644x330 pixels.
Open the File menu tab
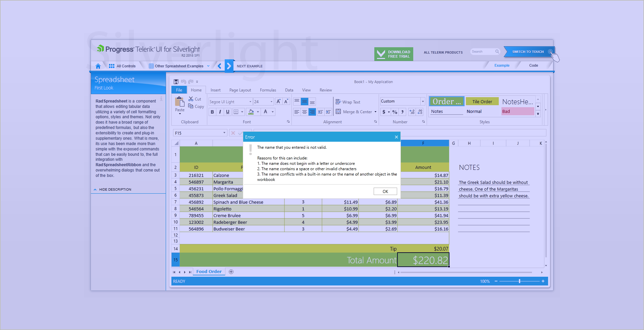(179, 90)
